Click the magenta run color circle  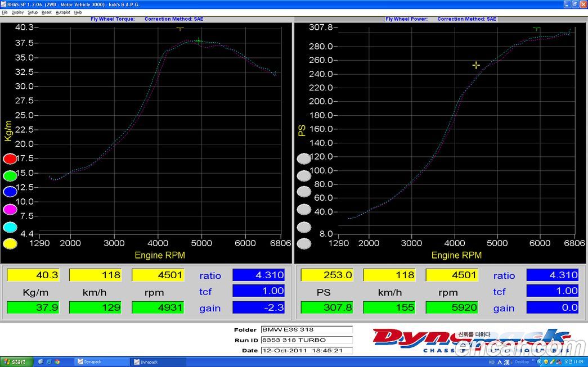10,210
